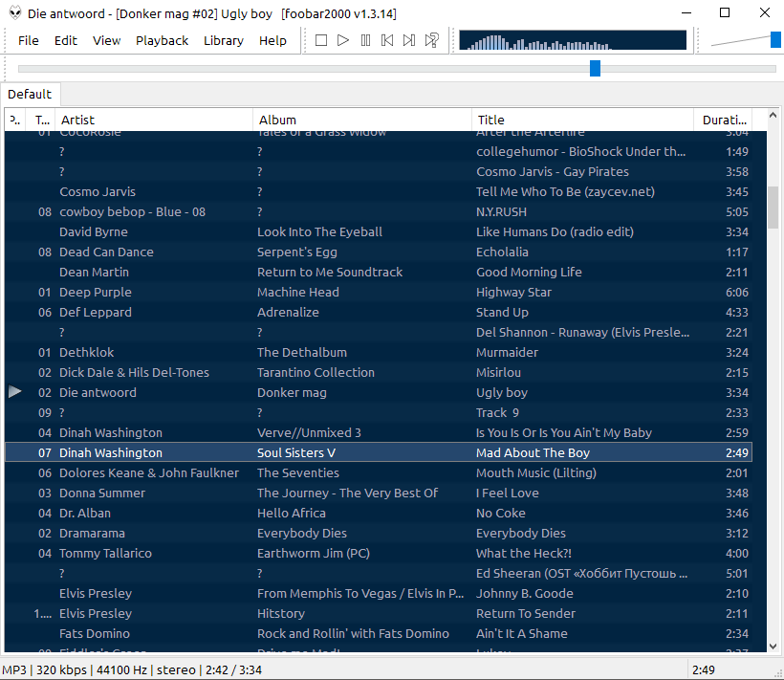Click the seekbar position handle
Screen dimensions: 784x680
[595, 69]
